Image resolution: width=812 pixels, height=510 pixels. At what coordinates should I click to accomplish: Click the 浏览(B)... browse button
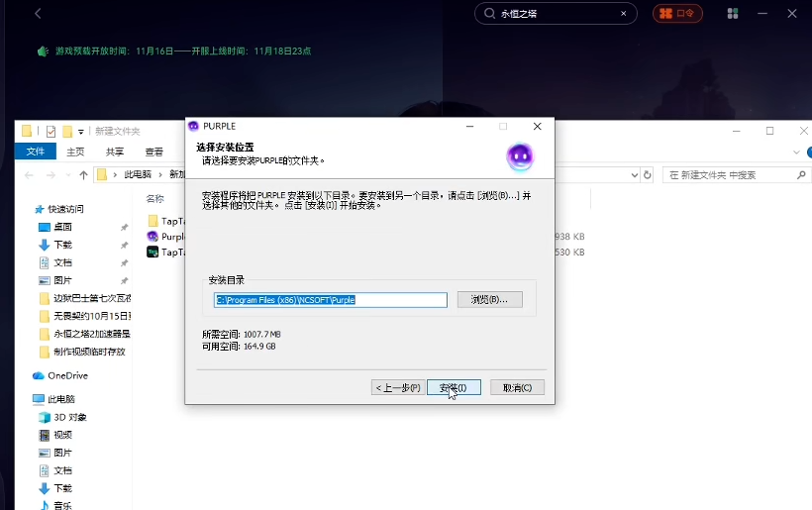pyautogui.click(x=489, y=300)
